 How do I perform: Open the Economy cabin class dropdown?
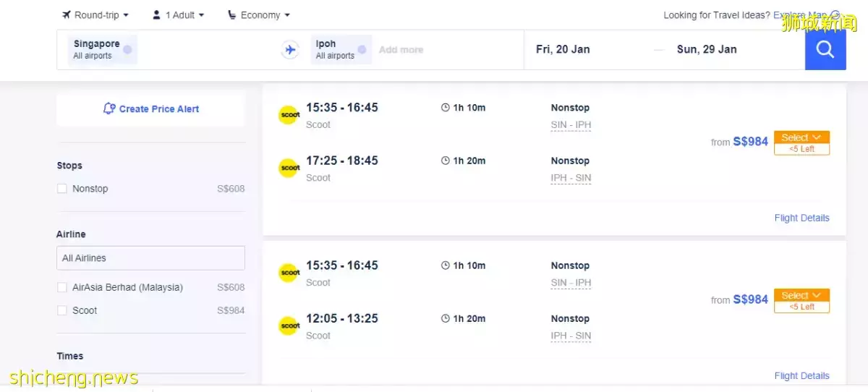[259, 14]
